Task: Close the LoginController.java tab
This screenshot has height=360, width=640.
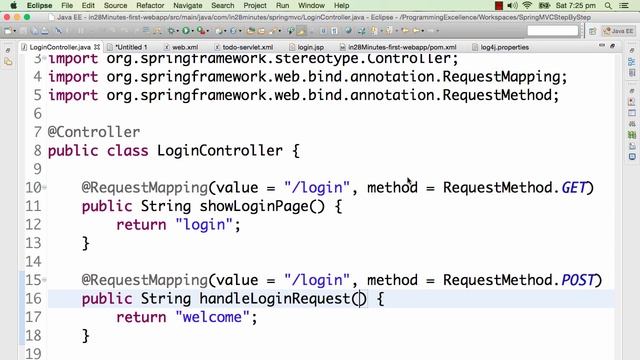Action: coord(97,47)
